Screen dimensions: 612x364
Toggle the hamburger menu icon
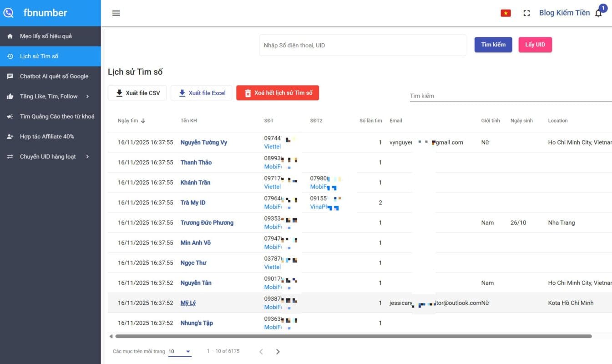(116, 13)
